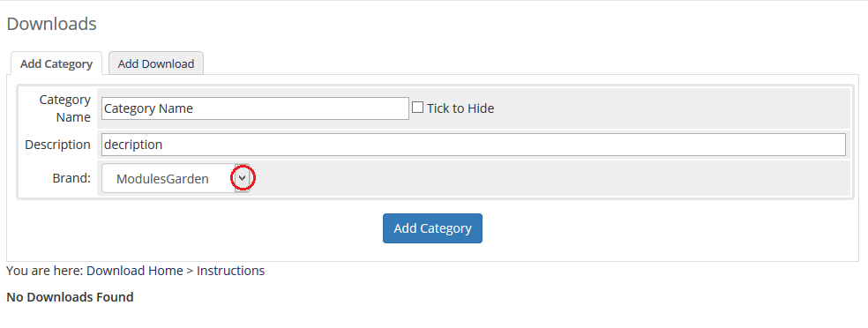Click the "Description" field label

57,145
